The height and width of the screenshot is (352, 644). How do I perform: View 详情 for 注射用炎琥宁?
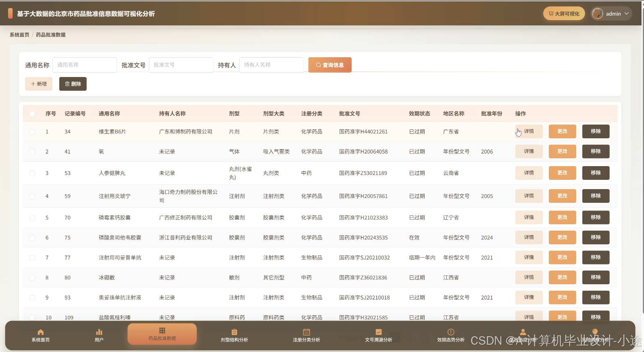click(529, 196)
